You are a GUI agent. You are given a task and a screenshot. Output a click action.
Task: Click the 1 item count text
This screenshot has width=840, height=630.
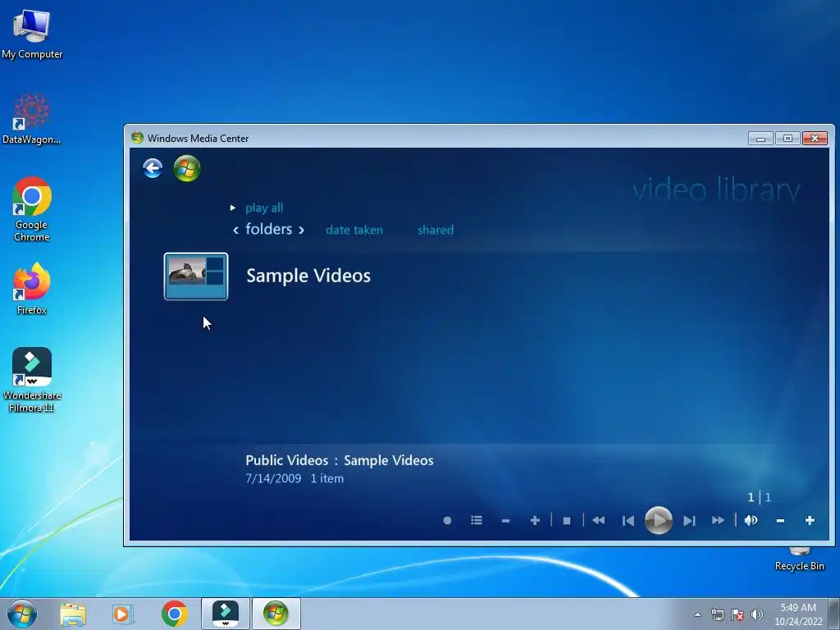pyautogui.click(x=326, y=478)
